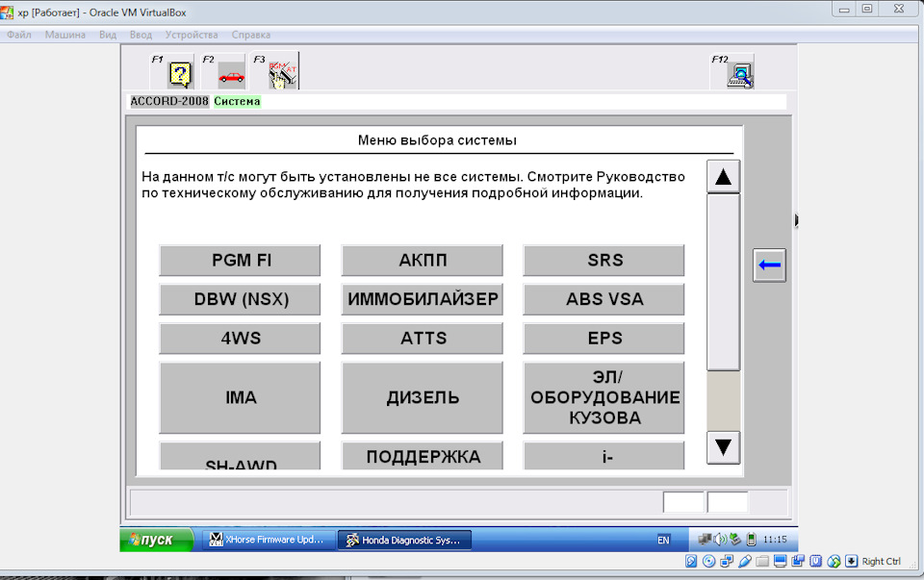
Task: Select the ДИЗЕЛЬ system
Action: (422, 397)
